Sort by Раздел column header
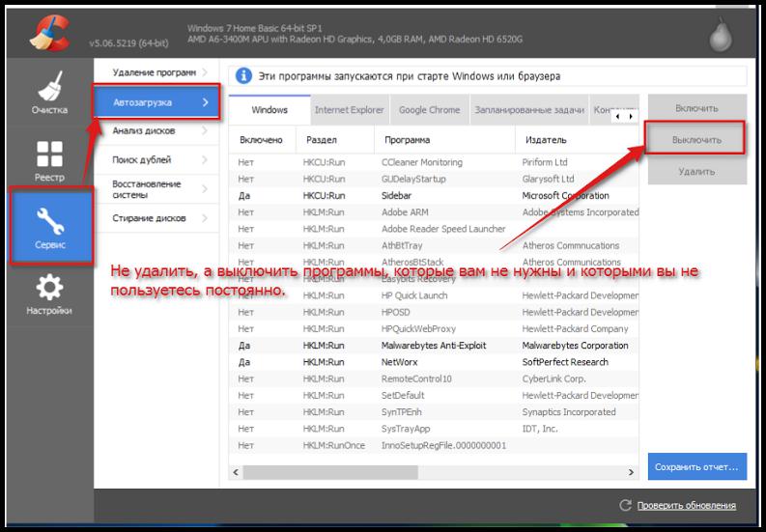 click(x=335, y=140)
